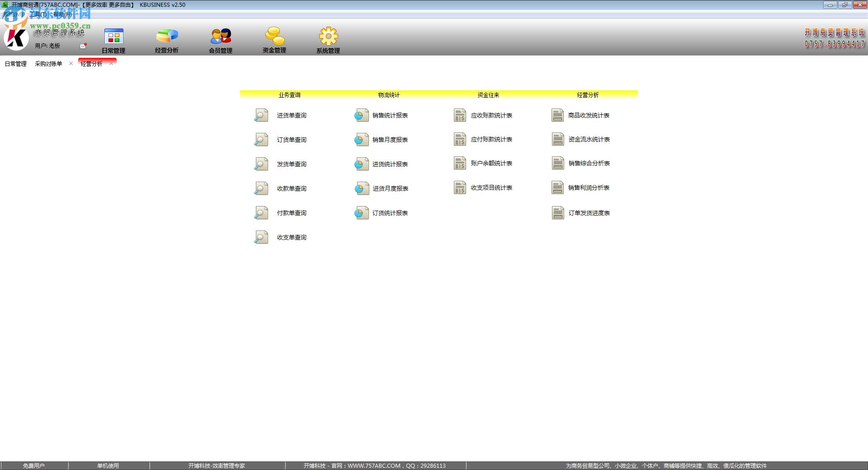
Task: Open 应付账款统计表 report icon
Action: tap(460, 139)
